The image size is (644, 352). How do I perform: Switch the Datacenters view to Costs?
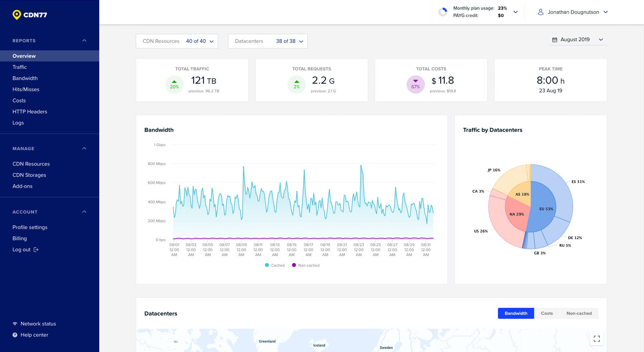coord(546,313)
